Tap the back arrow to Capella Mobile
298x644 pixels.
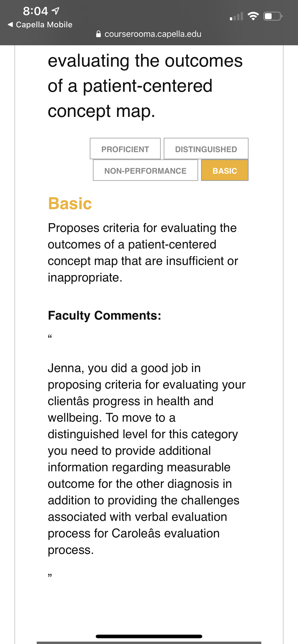coord(10,24)
